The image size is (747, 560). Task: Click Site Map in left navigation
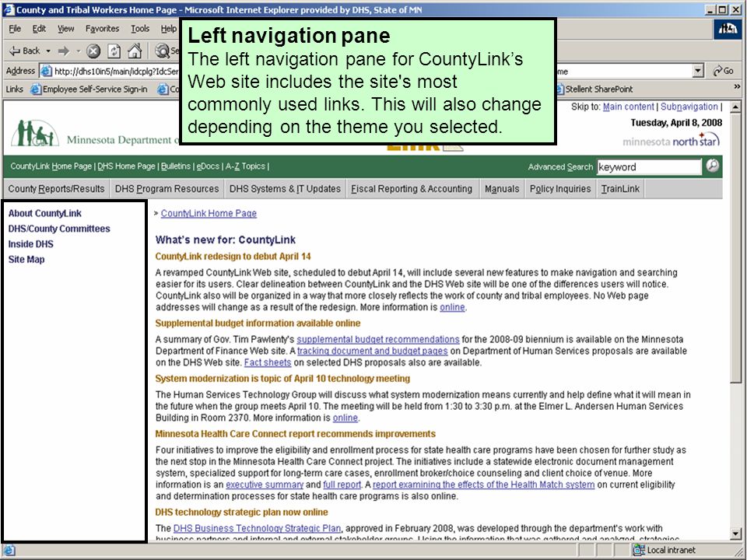[26, 260]
